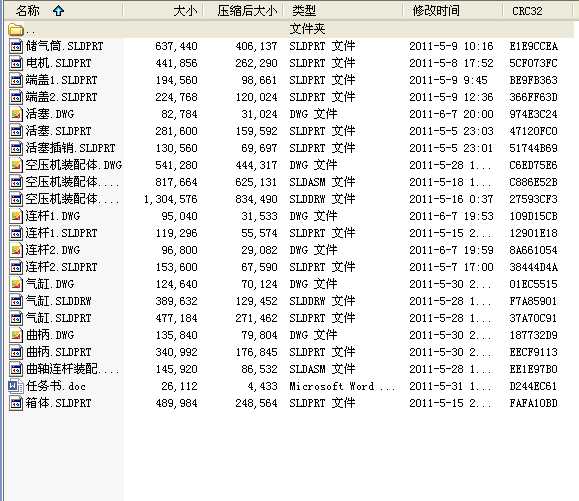Viewport: 579px width, 501px height.
Task: Click the compressed size 834,490
Action: (257, 199)
